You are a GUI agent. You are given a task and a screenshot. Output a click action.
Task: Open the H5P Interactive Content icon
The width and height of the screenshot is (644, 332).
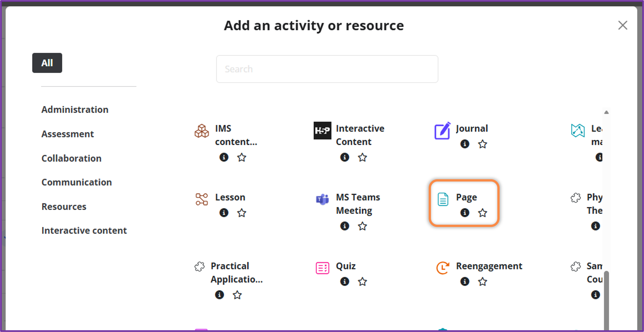[322, 131]
